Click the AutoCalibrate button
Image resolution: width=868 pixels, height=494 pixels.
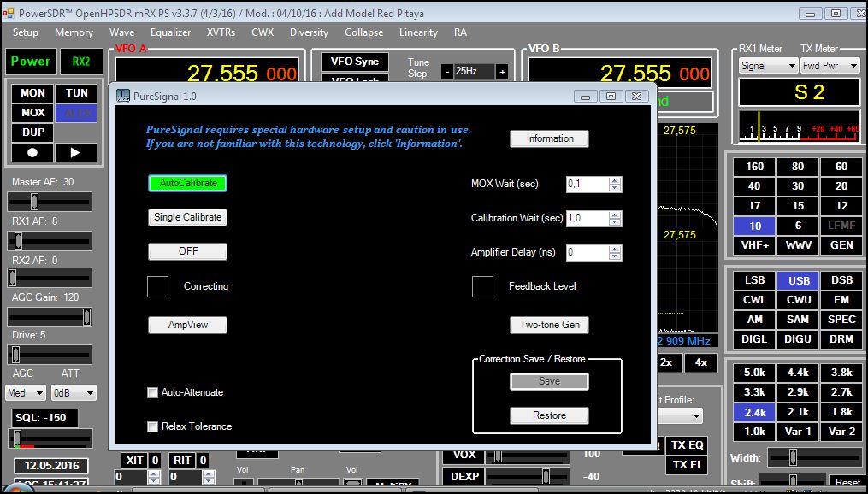point(188,183)
